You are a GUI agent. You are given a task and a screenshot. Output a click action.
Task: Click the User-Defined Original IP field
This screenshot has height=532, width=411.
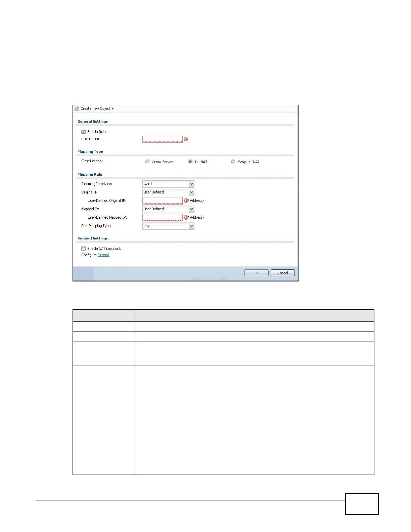click(163, 201)
